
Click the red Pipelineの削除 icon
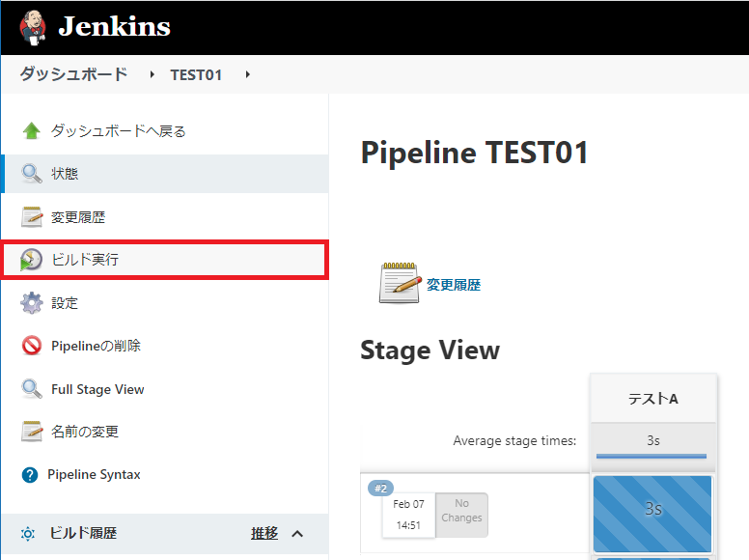[x=32, y=346]
